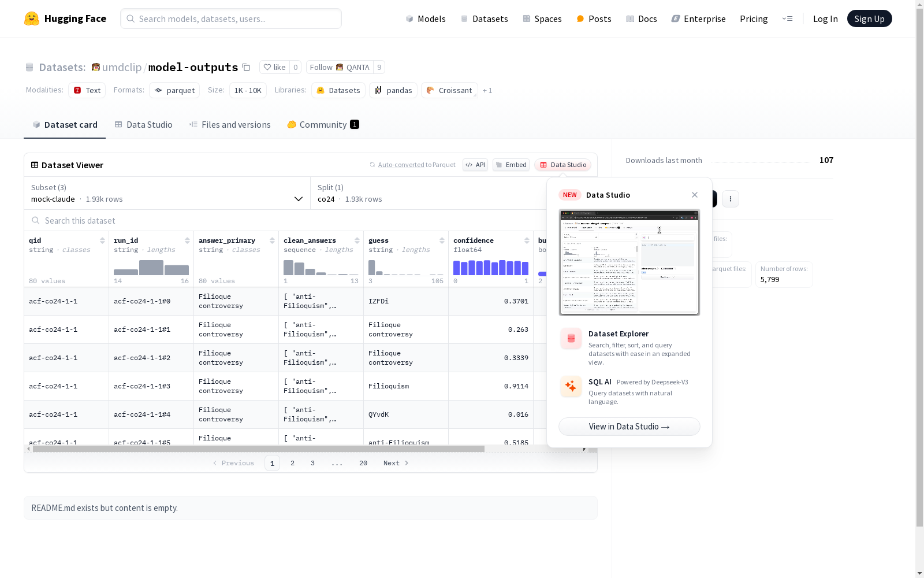Click the Log In link
This screenshot has width=924, height=578.
pos(825,18)
